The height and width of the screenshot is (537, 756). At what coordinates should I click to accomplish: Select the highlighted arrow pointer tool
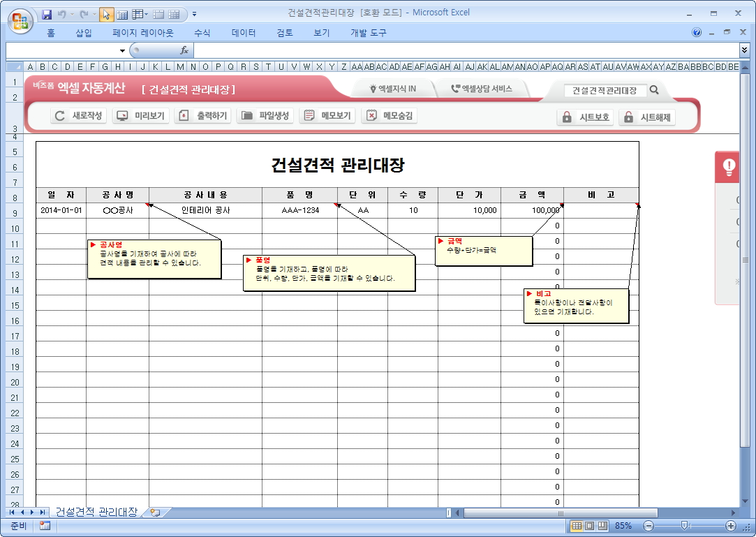106,15
